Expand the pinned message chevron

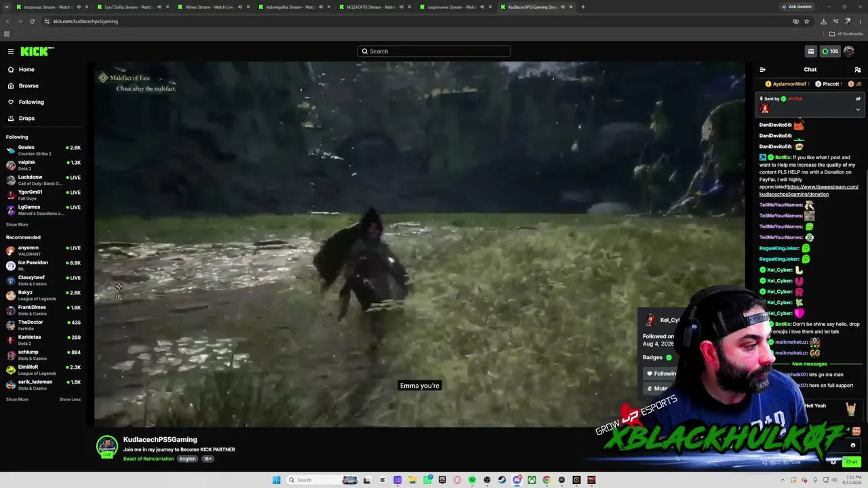click(x=858, y=110)
